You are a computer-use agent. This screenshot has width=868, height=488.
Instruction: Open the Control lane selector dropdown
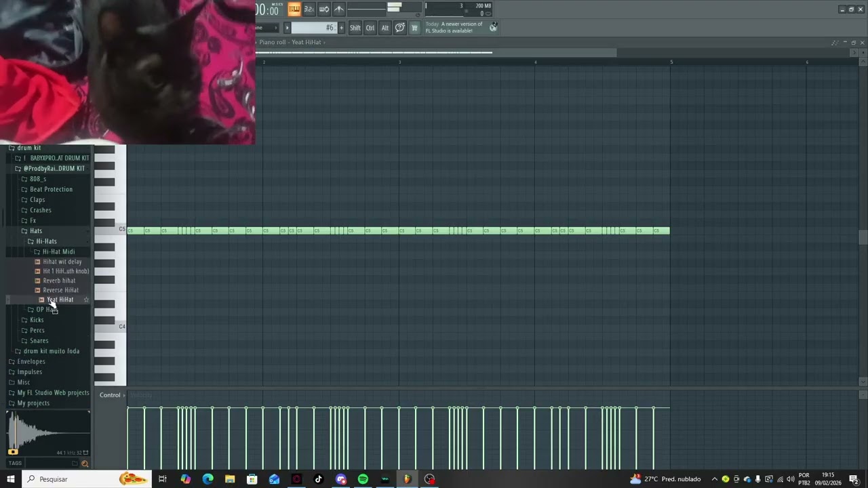(112, 395)
